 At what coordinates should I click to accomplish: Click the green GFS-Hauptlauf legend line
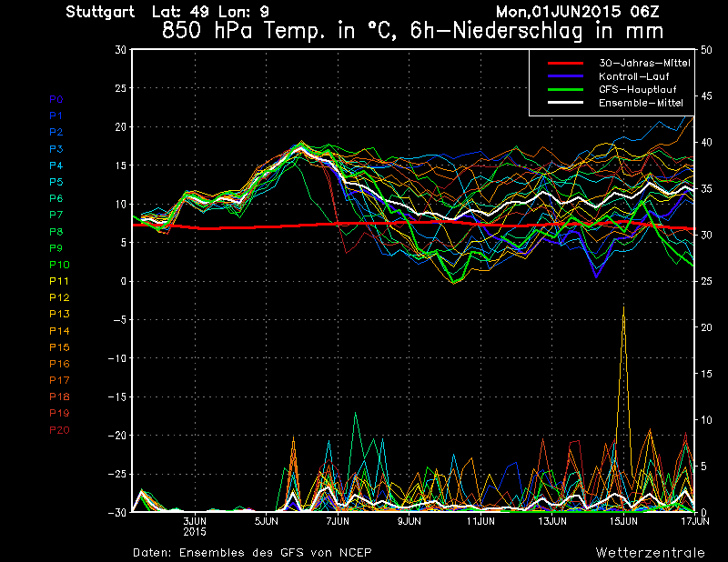click(x=565, y=89)
